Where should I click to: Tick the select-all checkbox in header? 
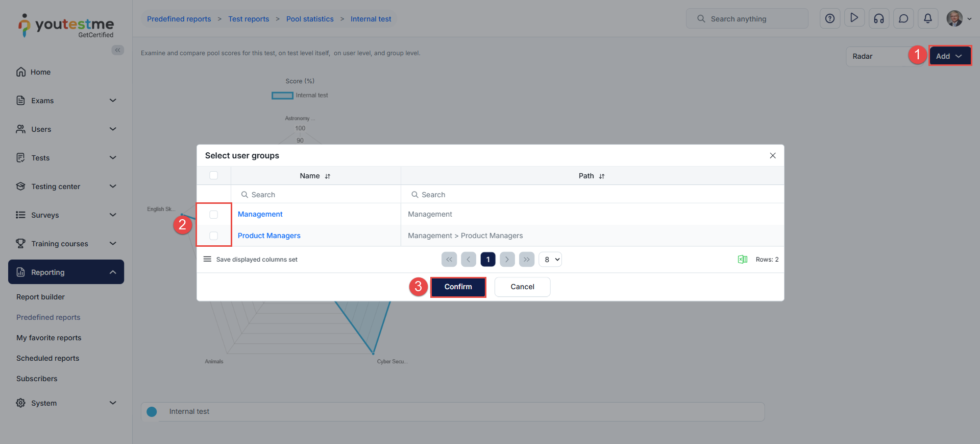pos(214,176)
